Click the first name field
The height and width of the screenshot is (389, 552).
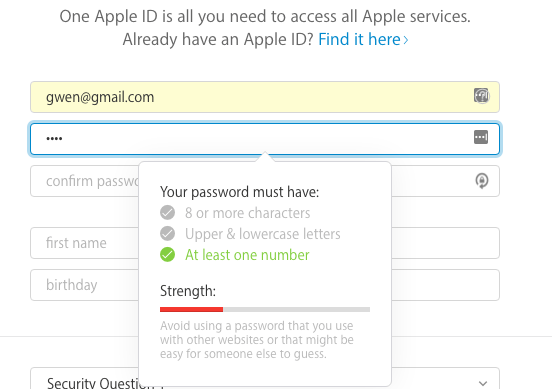click(x=84, y=243)
